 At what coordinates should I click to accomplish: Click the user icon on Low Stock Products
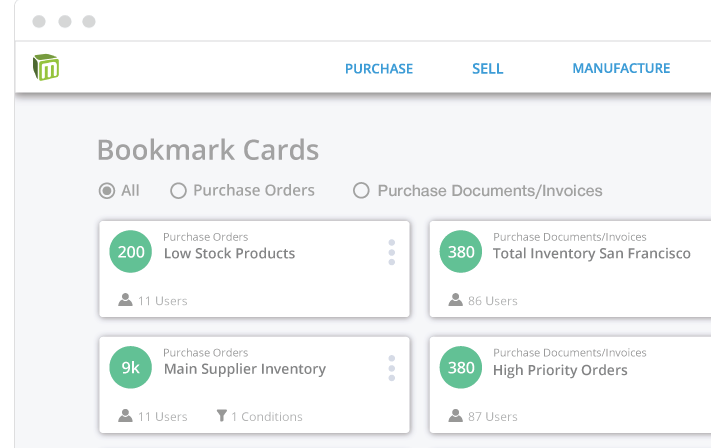click(125, 300)
